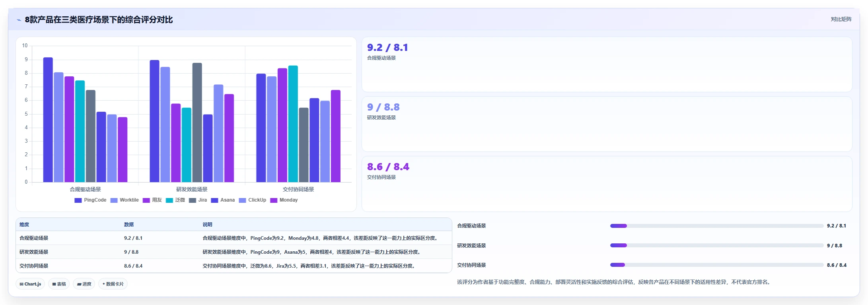The height and width of the screenshot is (305, 868).
Task: Click the table value 9.2 / 8.1
Action: pos(133,238)
